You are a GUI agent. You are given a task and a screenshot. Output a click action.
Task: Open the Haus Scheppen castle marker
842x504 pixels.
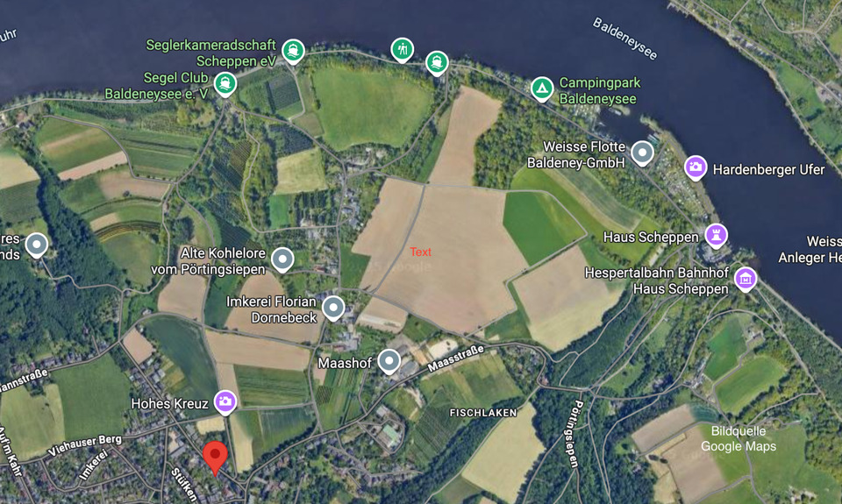coord(716,235)
